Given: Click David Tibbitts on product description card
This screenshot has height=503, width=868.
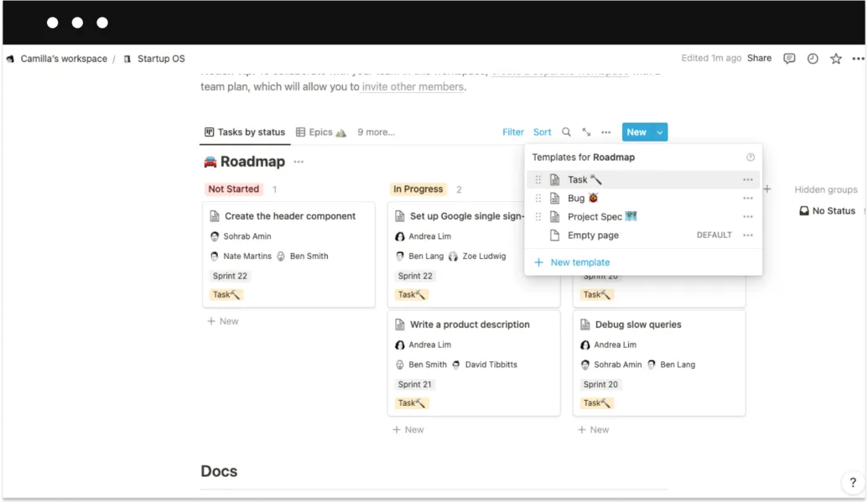Looking at the screenshot, I should point(485,365).
